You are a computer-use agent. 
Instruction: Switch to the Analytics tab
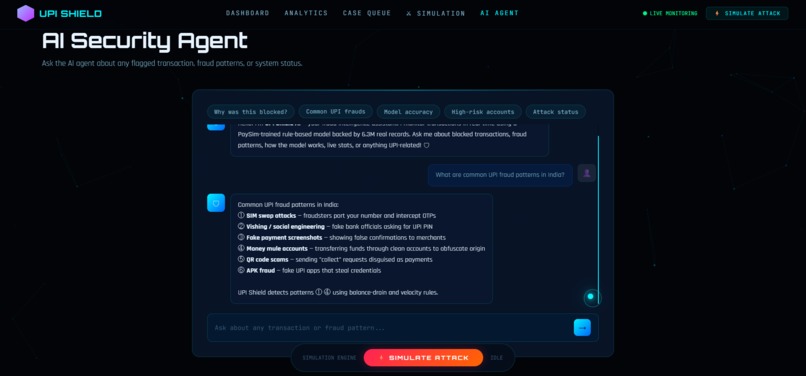point(306,13)
